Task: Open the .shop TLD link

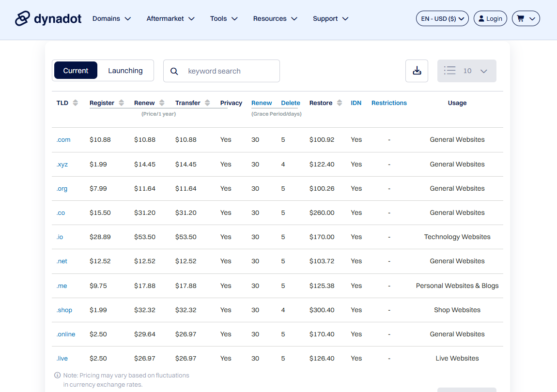Action: point(64,310)
